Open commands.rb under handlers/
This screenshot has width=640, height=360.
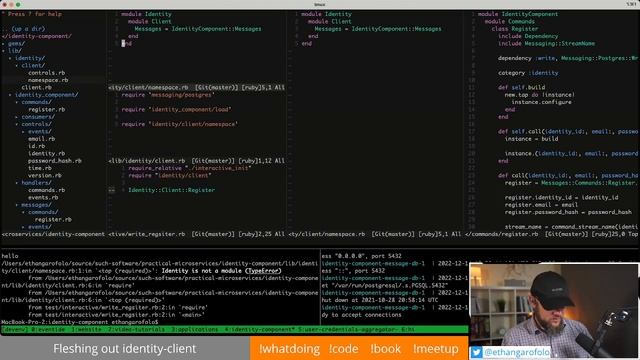click(x=47, y=190)
